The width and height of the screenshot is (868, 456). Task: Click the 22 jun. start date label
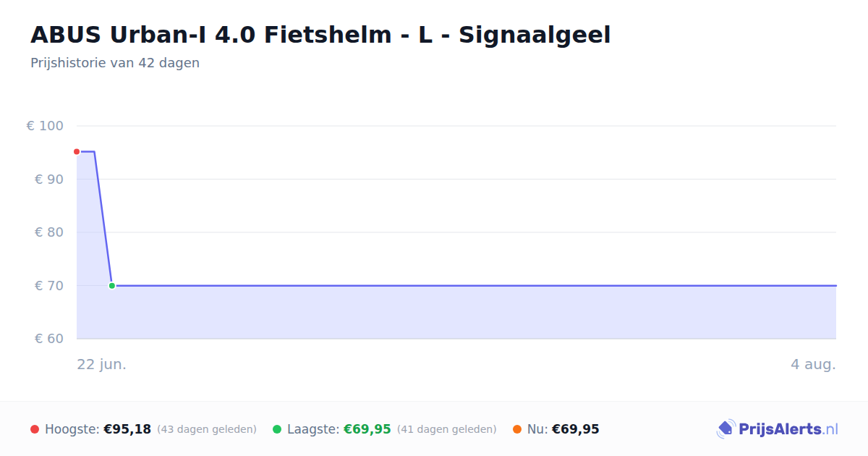pyautogui.click(x=102, y=364)
